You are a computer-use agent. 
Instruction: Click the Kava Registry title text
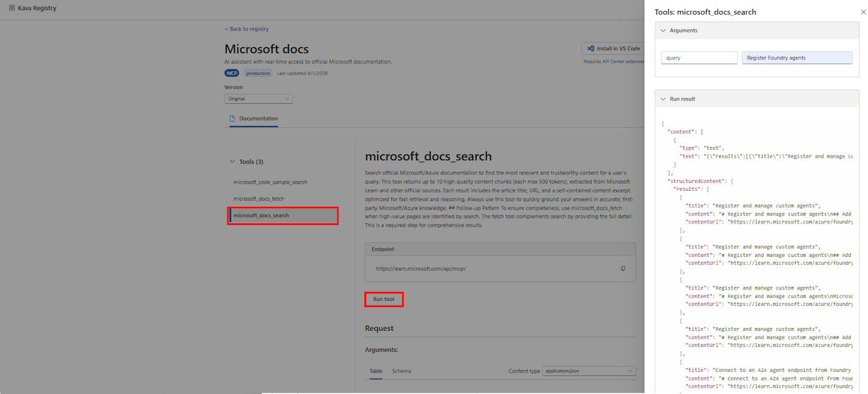click(37, 8)
